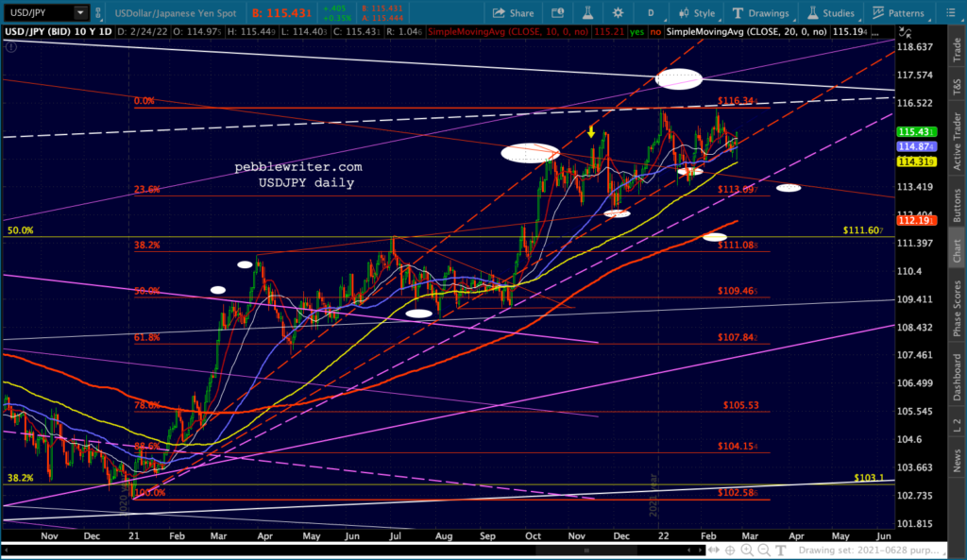
Task: Open the News side tab
Action: pos(957,461)
